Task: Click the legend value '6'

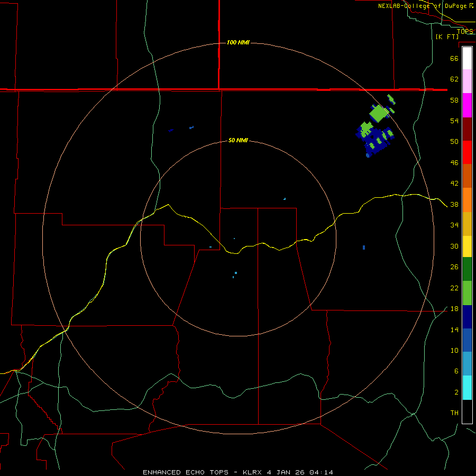Action: (x=456, y=371)
